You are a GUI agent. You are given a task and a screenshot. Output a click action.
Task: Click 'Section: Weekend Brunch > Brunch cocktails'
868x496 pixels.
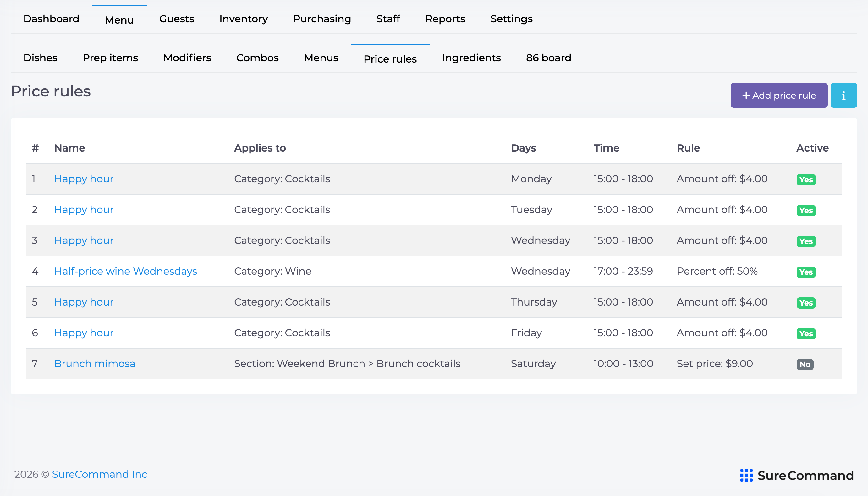tap(347, 363)
